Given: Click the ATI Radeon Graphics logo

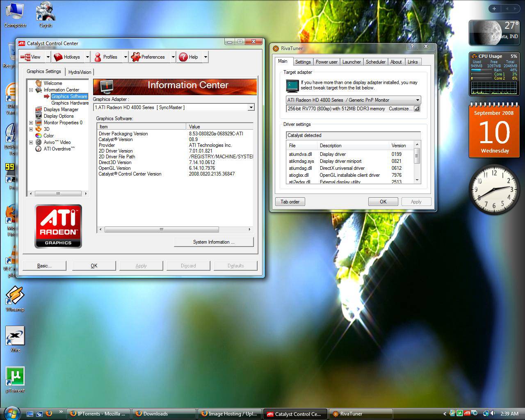Looking at the screenshot, I should pos(58,226).
